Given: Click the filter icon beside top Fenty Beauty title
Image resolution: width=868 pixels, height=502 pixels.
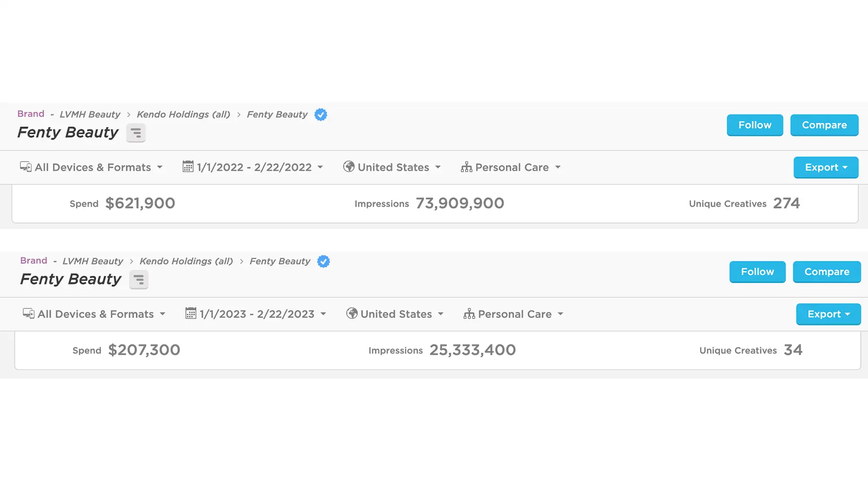Looking at the screenshot, I should pyautogui.click(x=136, y=133).
